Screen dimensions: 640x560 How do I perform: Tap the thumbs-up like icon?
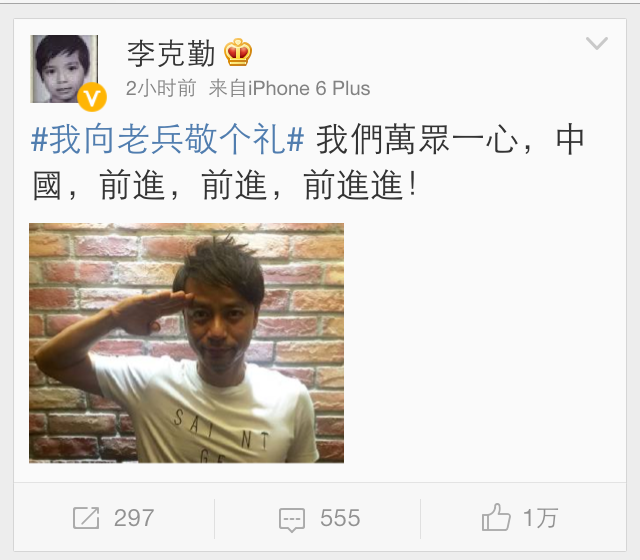496,517
